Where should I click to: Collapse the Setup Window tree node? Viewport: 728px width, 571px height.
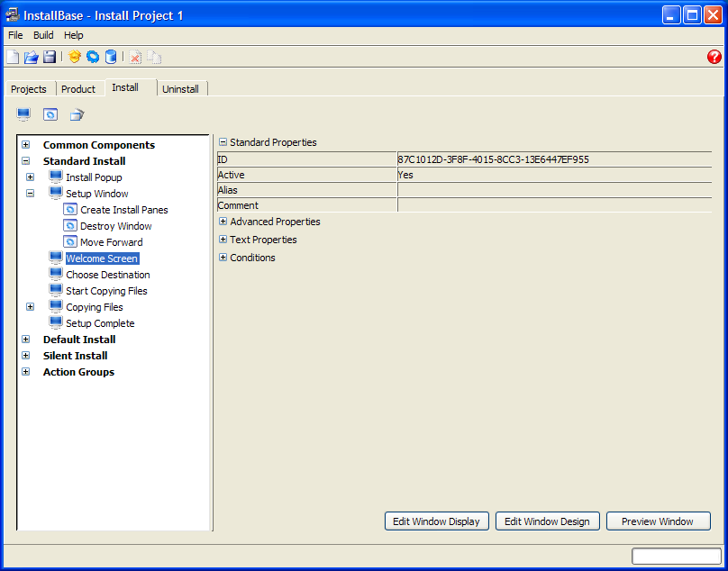click(x=31, y=194)
